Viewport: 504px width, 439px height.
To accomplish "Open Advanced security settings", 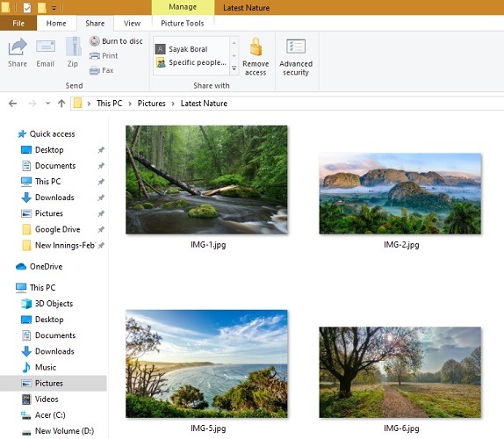I will point(296,56).
